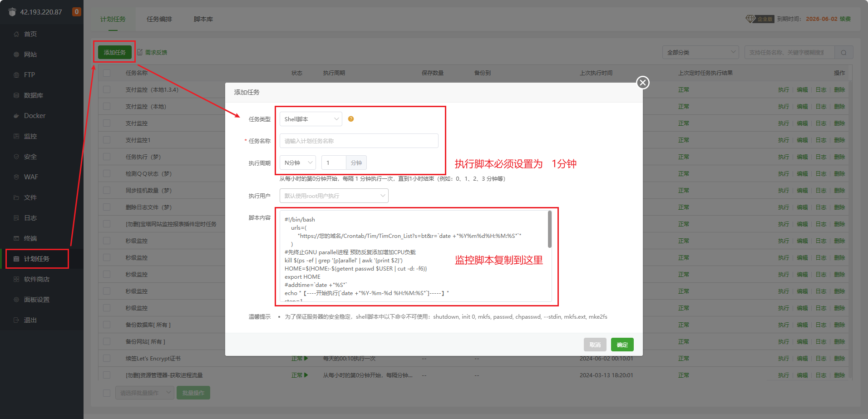Click the 42.193.220.87 server address
This screenshot has width=868, height=419.
pyautogui.click(x=41, y=12)
